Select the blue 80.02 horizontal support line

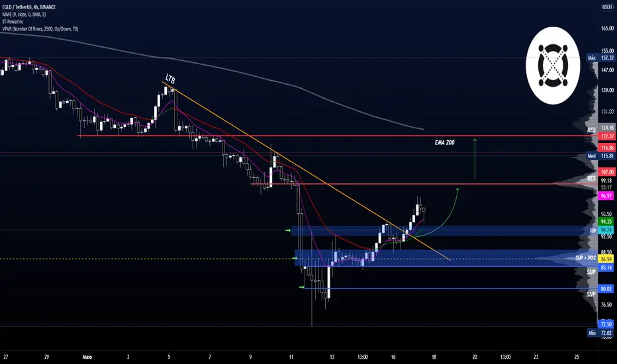[x=451, y=289]
